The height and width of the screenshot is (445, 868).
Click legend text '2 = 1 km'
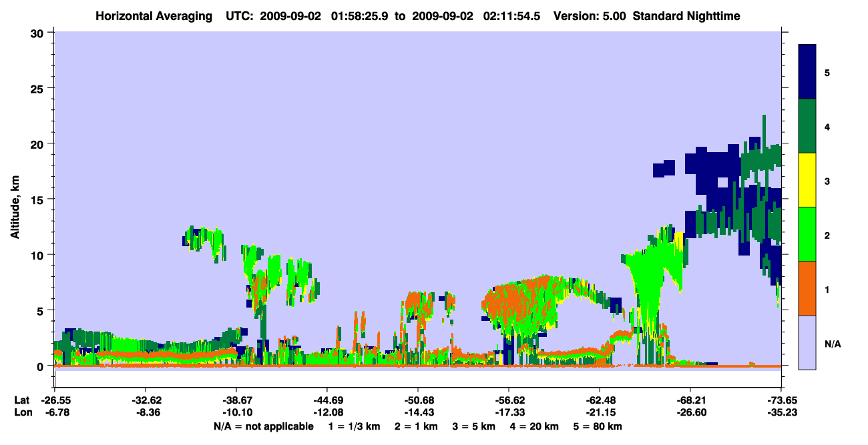[x=416, y=426]
